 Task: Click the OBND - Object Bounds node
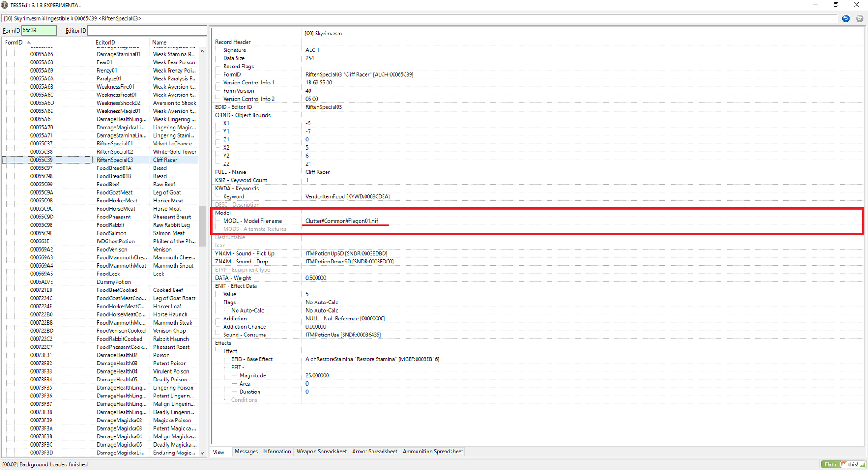242,115
